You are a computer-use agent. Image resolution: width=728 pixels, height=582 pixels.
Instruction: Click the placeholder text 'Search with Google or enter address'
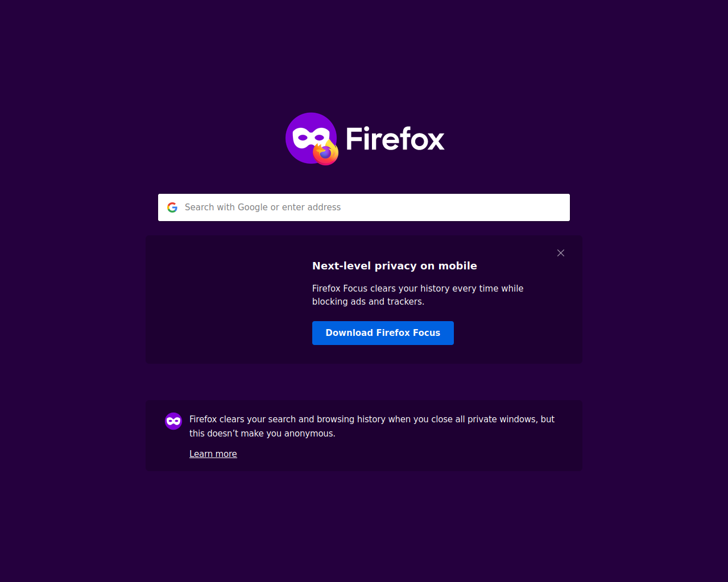pos(263,207)
